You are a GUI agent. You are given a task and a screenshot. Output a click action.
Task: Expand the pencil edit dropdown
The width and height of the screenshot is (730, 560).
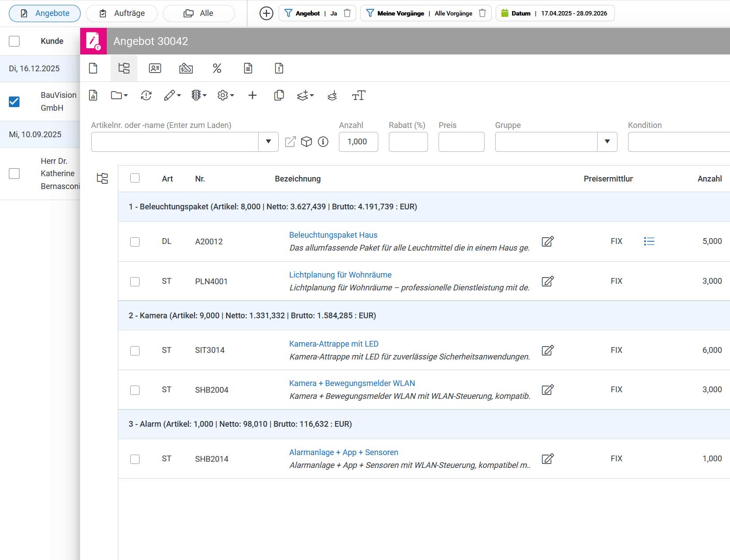point(172,95)
